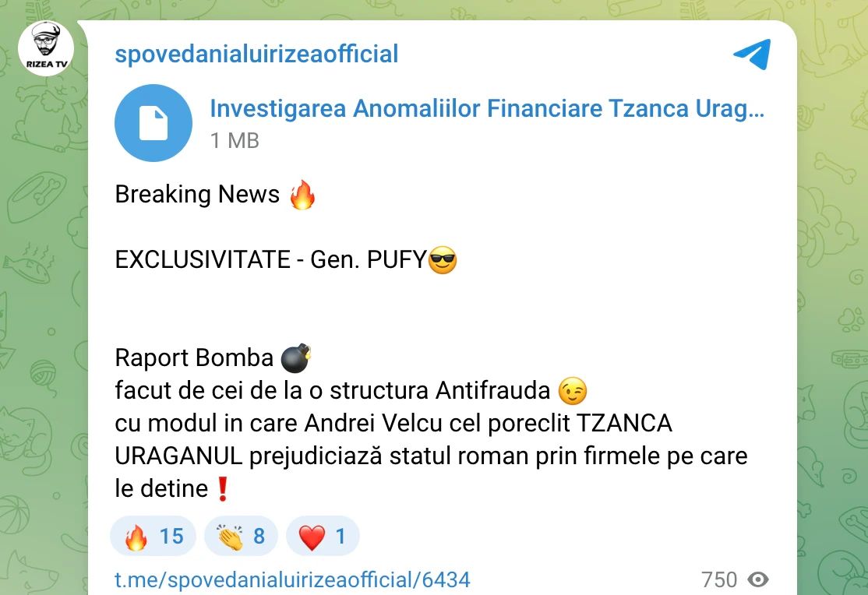Image resolution: width=868 pixels, height=595 pixels.
Task: Open the t.me/spovedanialuirizeaofficial/6434 link
Action: (292, 580)
